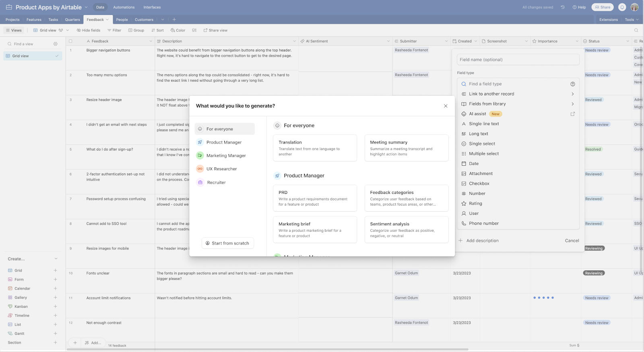Click the plus icon next to Timeline
Image resolution: width=644 pixels, height=352 pixels.
[x=56, y=315]
